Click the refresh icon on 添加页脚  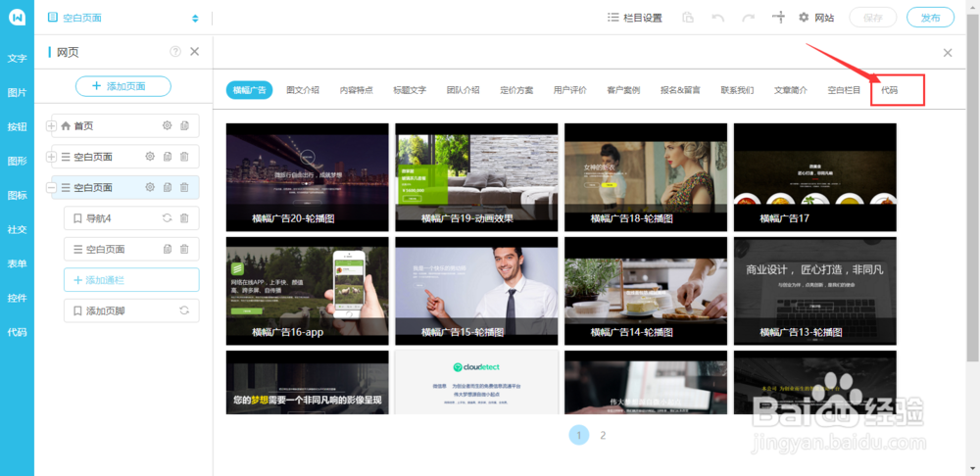coord(184,310)
